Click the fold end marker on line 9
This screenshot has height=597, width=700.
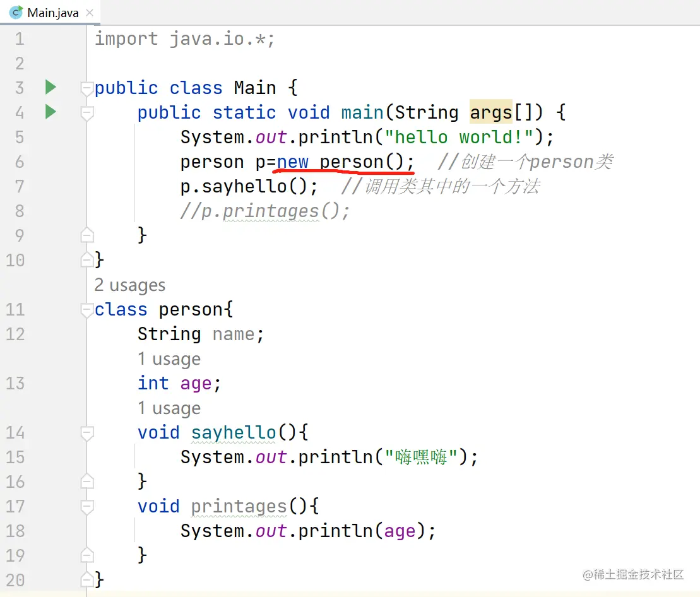pos(87,235)
